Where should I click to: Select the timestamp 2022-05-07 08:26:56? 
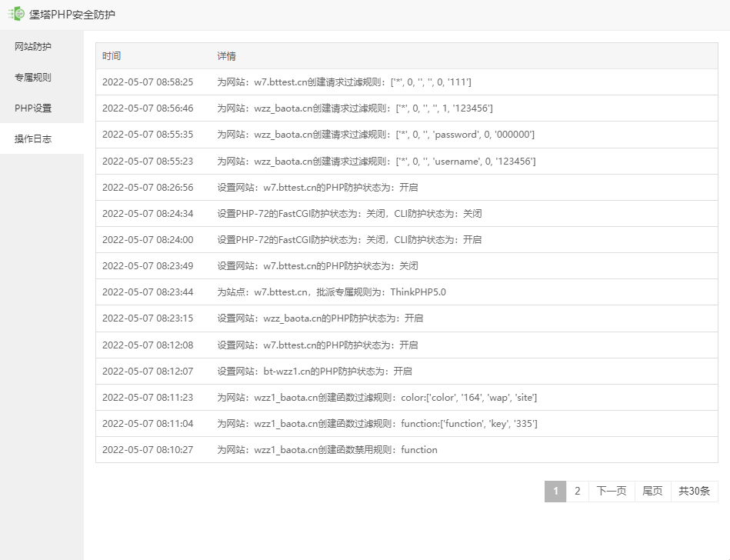[148, 187]
